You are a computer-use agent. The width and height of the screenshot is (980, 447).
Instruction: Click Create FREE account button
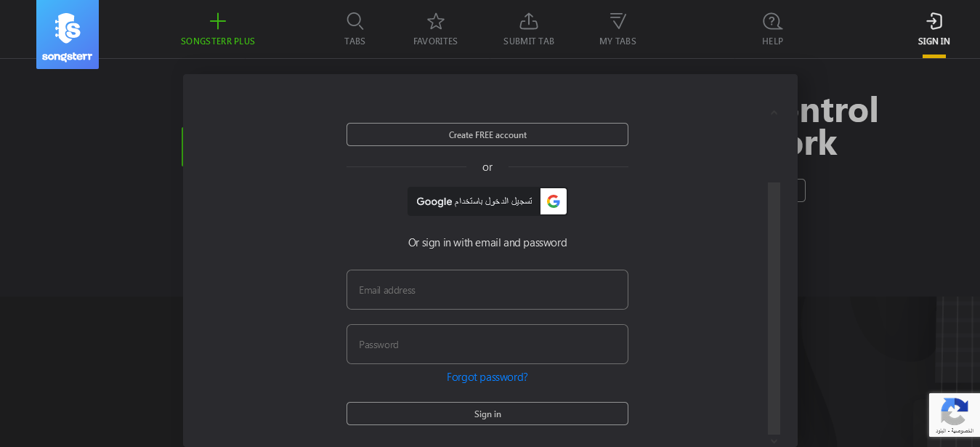click(x=487, y=134)
